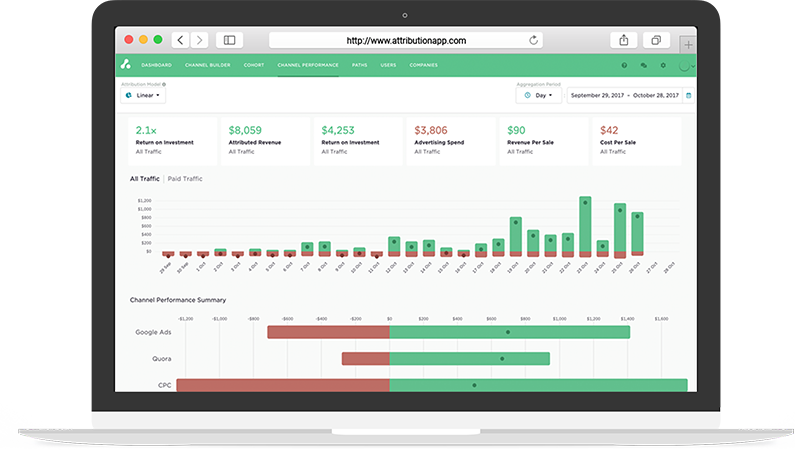
Task: Open a new browser tab plus button
Action: click(x=688, y=45)
